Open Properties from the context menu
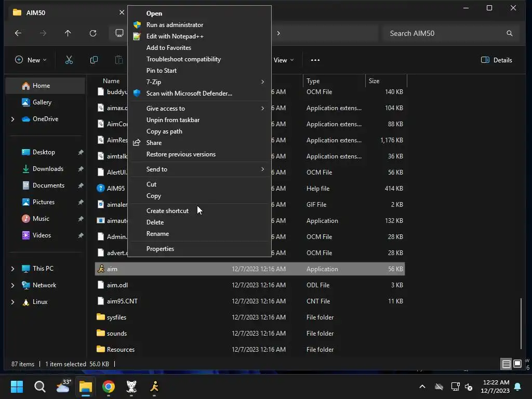532x399 pixels. (x=199, y=249)
